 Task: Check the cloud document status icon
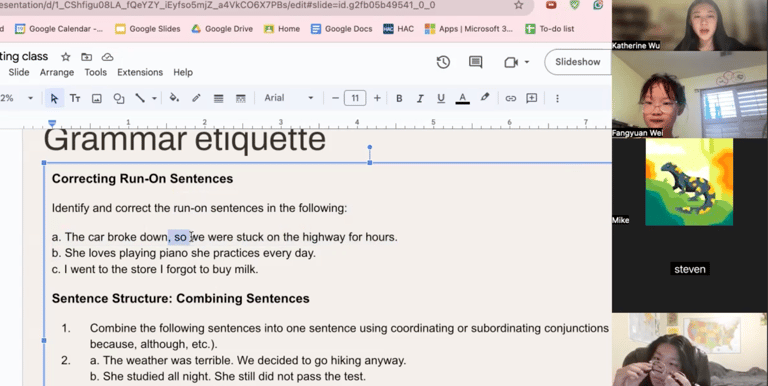(x=107, y=57)
